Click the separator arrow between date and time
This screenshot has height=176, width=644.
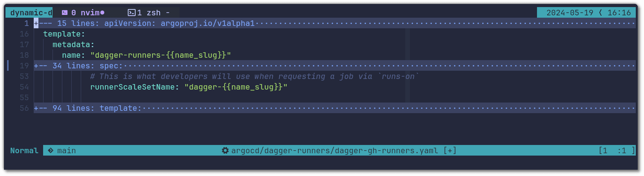click(600, 13)
